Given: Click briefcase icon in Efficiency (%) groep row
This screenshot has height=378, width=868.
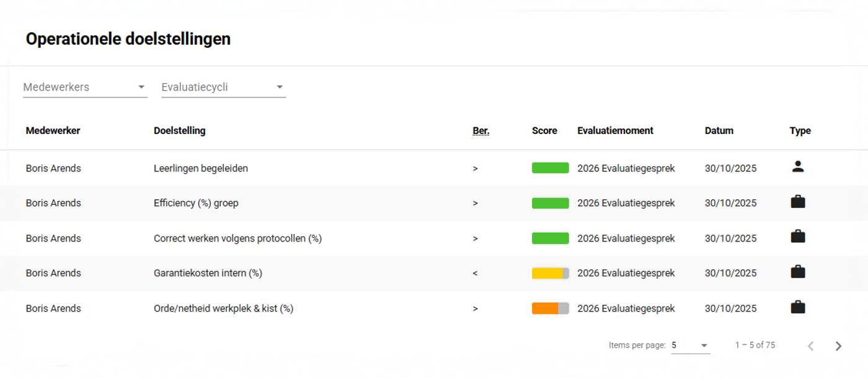Looking at the screenshot, I should [x=798, y=202].
